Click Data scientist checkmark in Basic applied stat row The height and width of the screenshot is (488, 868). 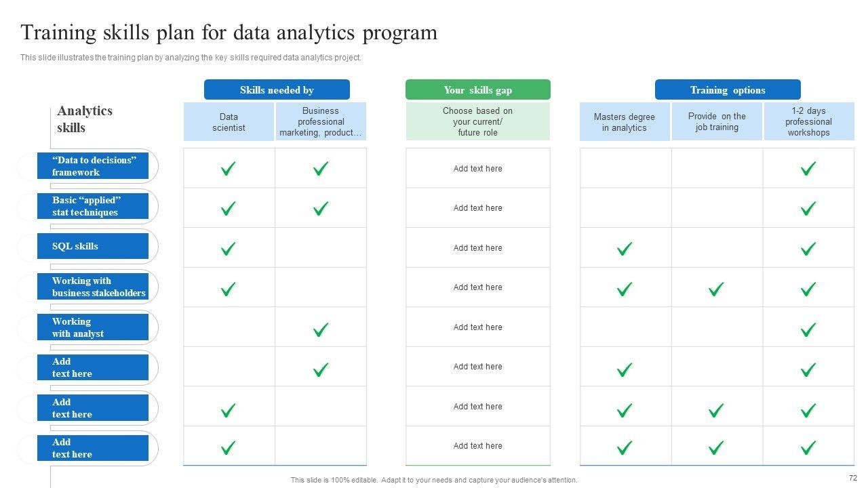(229, 209)
